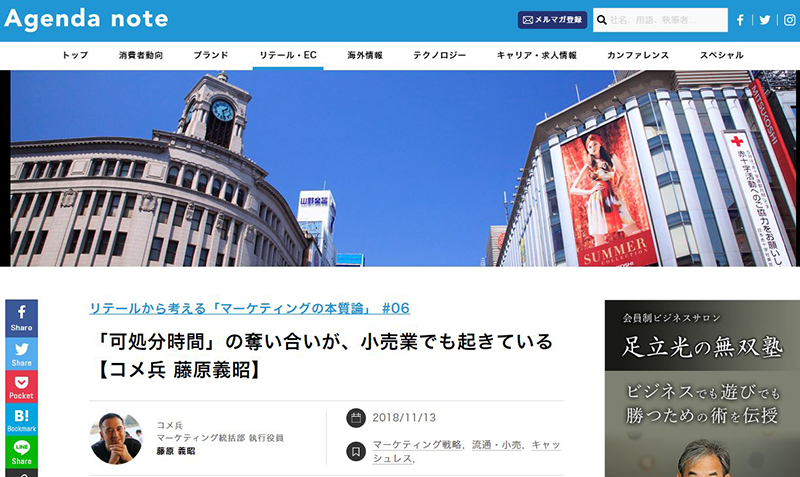800x477 pixels.
Task: Open the series link リテールから考える #06
Action: tap(249, 308)
